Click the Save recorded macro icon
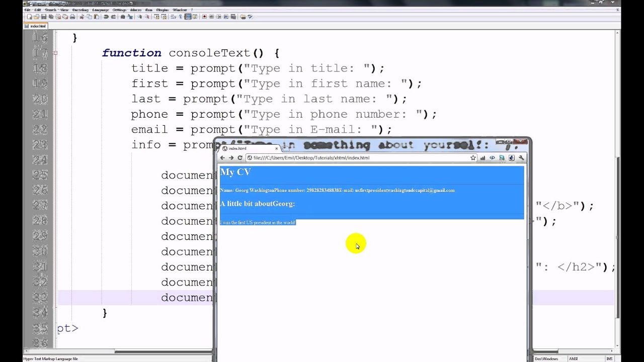Screen dimensions: 644x362 click(x=233, y=17)
